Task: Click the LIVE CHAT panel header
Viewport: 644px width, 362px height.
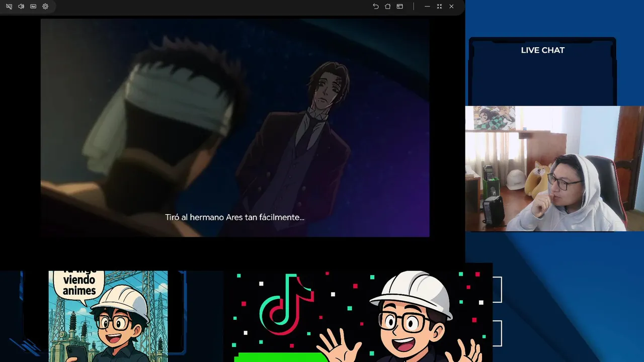Action: click(x=542, y=50)
